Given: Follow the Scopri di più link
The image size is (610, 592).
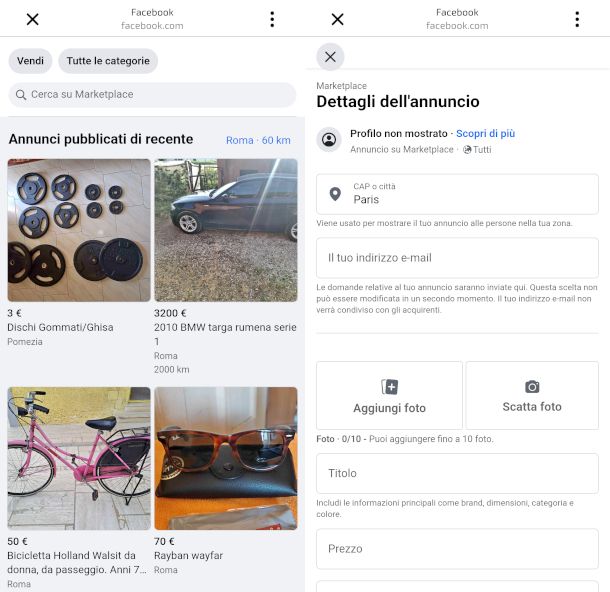Looking at the screenshot, I should click(486, 133).
